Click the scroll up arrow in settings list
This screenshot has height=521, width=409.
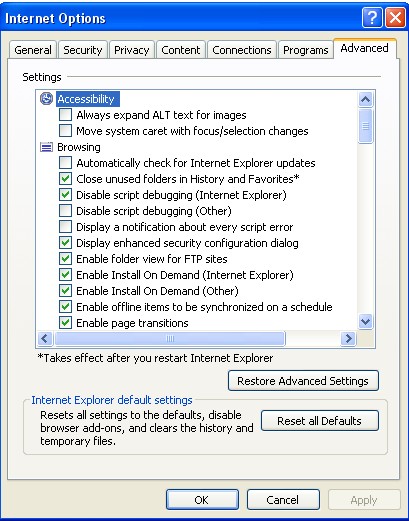(x=366, y=99)
